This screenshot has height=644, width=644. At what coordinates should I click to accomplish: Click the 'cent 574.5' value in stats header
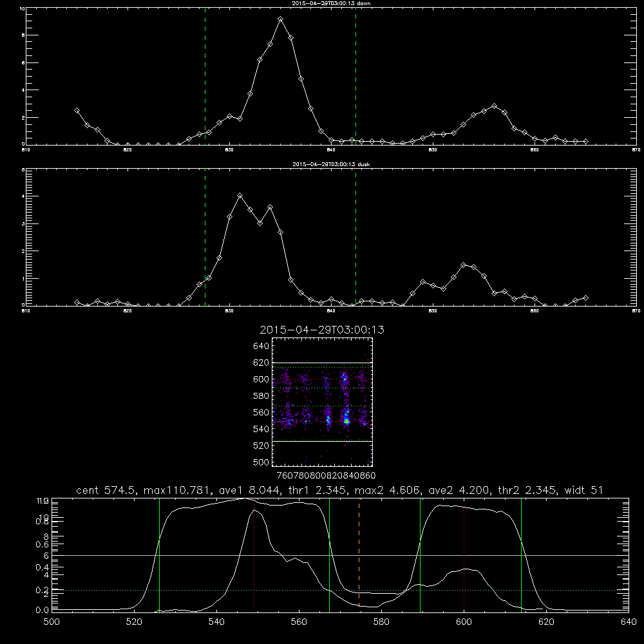pos(104,490)
